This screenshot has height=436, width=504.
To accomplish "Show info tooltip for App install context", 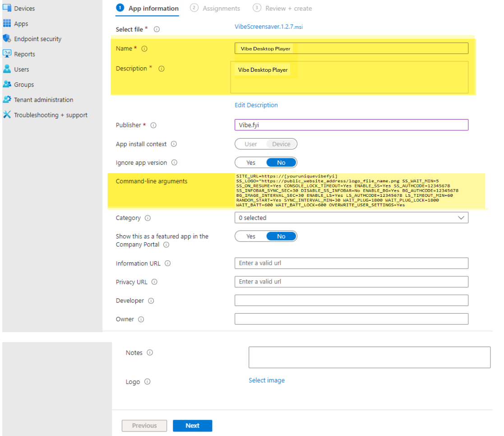I will (174, 144).
